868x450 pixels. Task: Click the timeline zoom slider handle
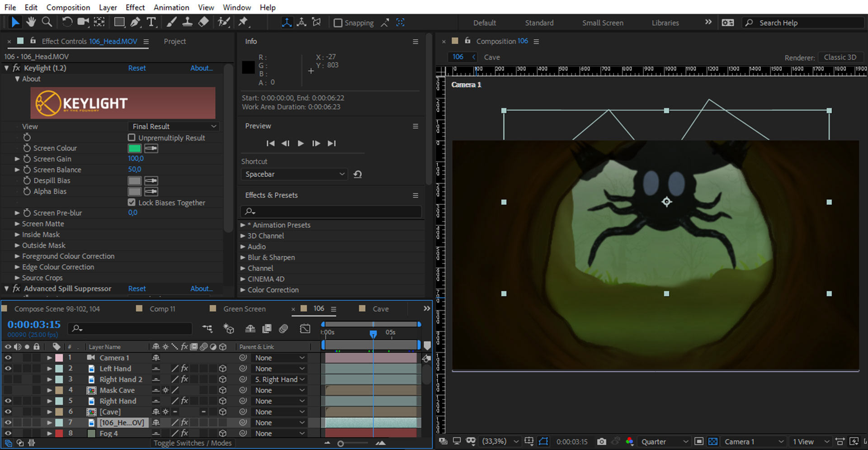click(340, 444)
